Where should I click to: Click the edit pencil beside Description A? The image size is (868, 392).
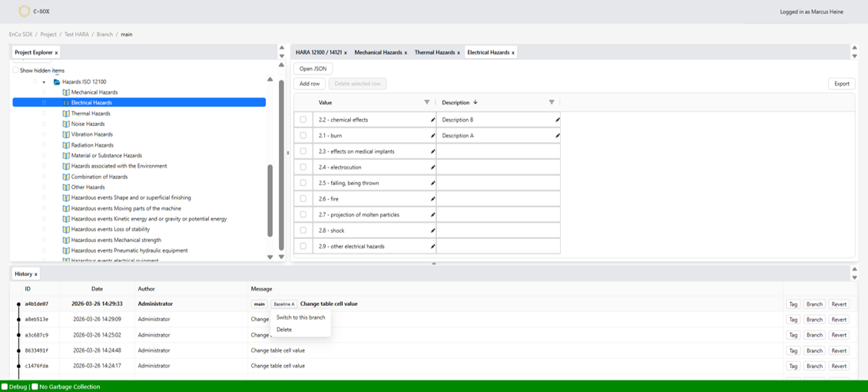coord(558,136)
